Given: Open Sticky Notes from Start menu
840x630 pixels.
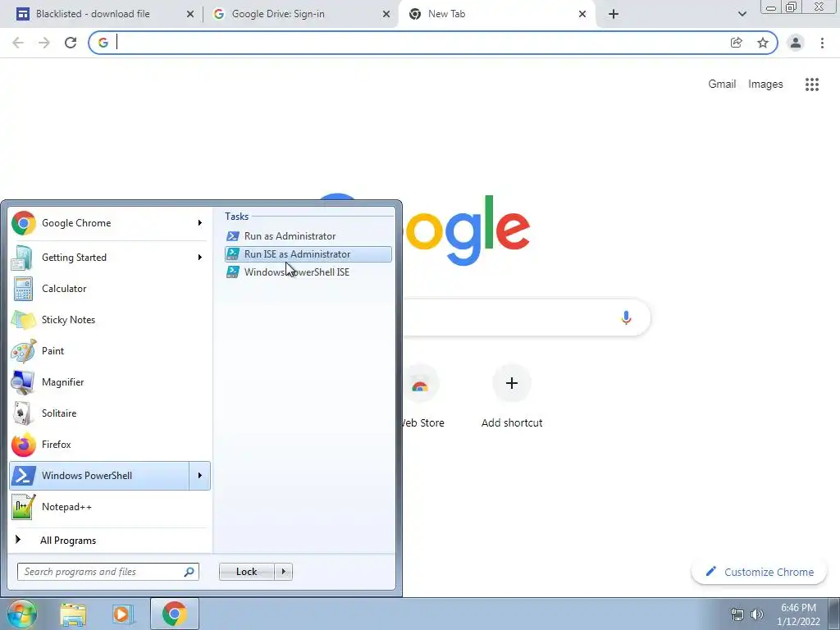Looking at the screenshot, I should coord(110,320).
